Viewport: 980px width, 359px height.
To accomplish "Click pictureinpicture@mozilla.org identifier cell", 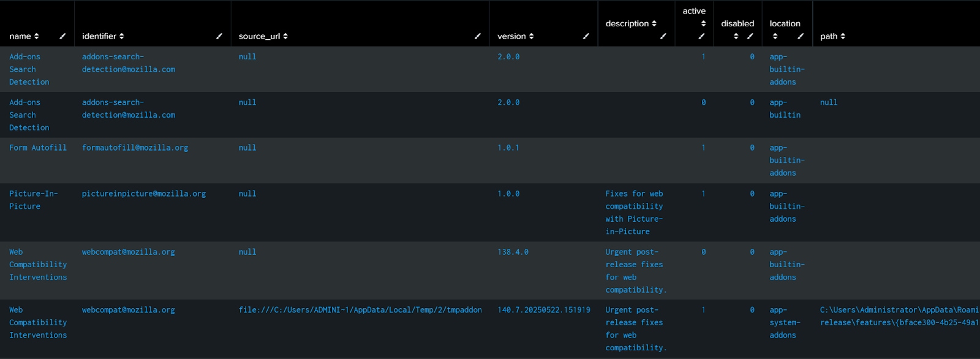I will click(x=144, y=194).
